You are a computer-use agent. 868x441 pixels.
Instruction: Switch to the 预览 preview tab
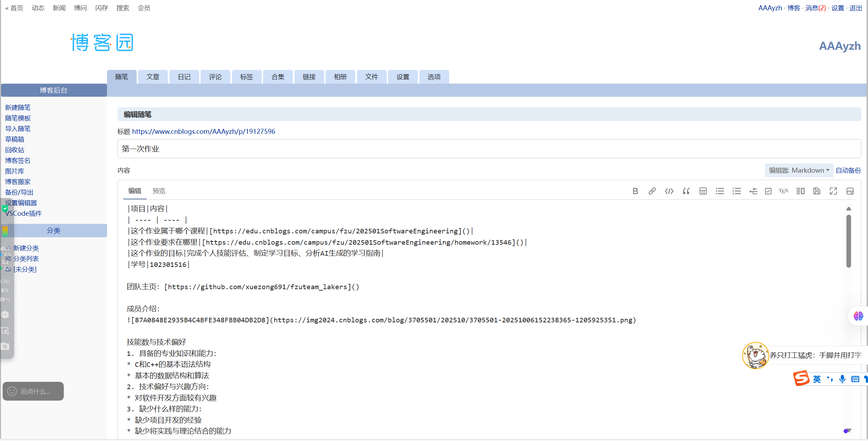(x=159, y=191)
